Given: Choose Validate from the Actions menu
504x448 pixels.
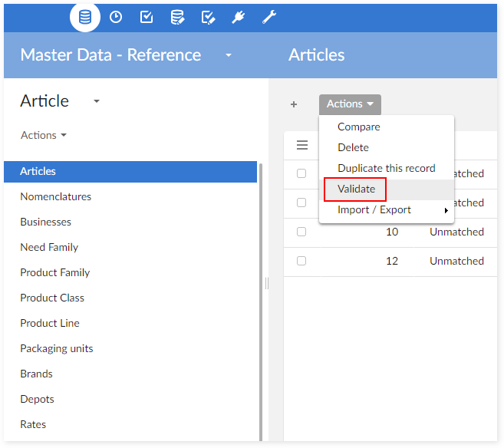Looking at the screenshot, I should tap(387, 189).
